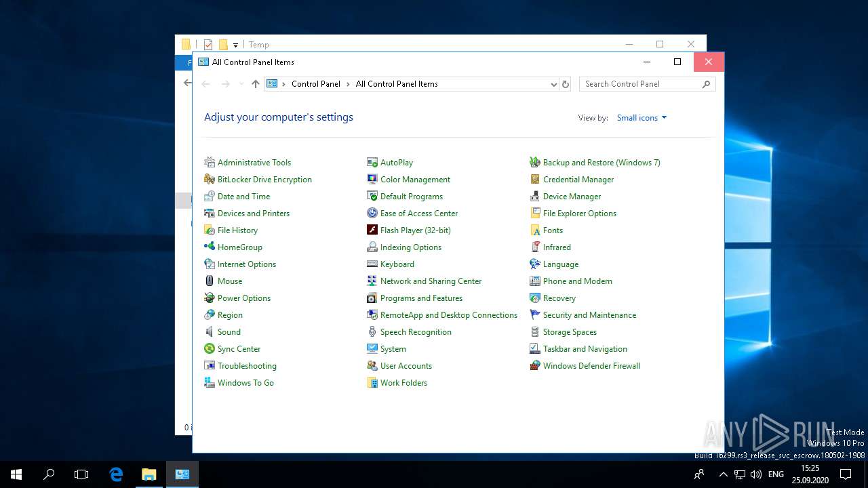This screenshot has height=488, width=868.
Task: Expand the arrow after Control Panel breadcrumb
Action: (348, 84)
